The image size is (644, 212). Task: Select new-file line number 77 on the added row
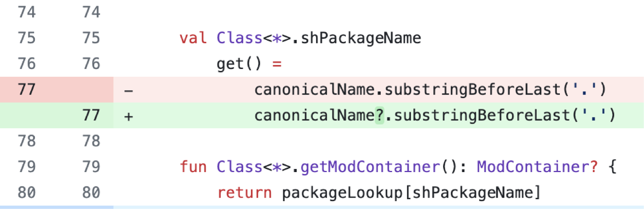pos(91,115)
